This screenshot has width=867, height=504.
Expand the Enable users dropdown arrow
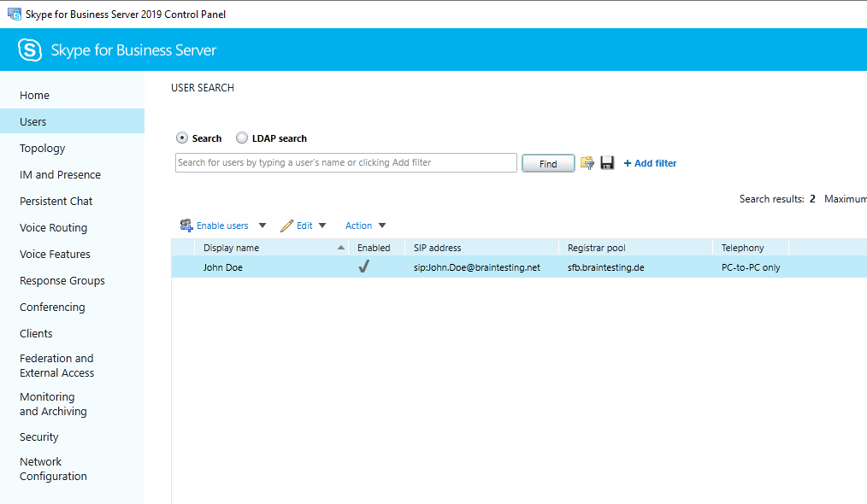point(262,226)
